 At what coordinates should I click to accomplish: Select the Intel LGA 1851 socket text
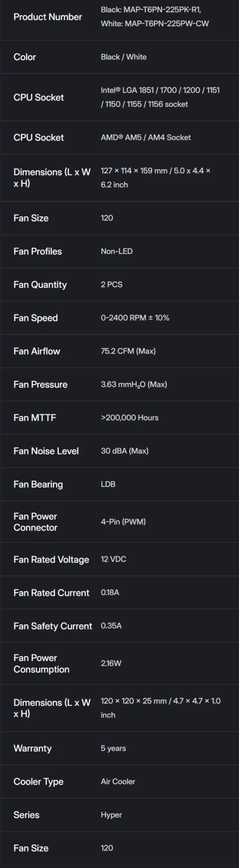pyautogui.click(x=137, y=90)
